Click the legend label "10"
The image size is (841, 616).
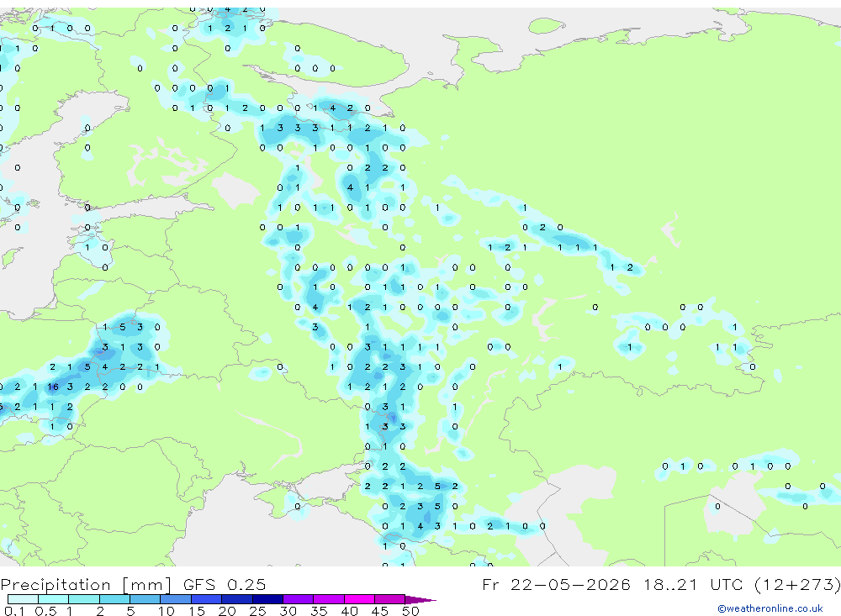pos(167,611)
